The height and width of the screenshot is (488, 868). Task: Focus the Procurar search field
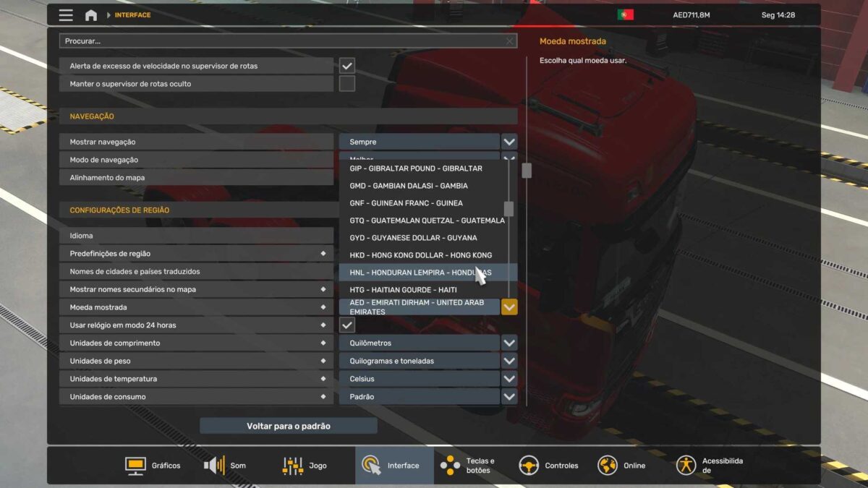(x=282, y=41)
